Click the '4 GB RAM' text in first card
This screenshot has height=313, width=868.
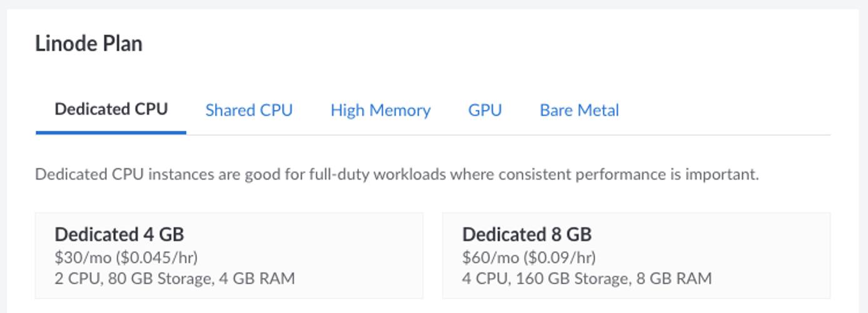point(256,278)
